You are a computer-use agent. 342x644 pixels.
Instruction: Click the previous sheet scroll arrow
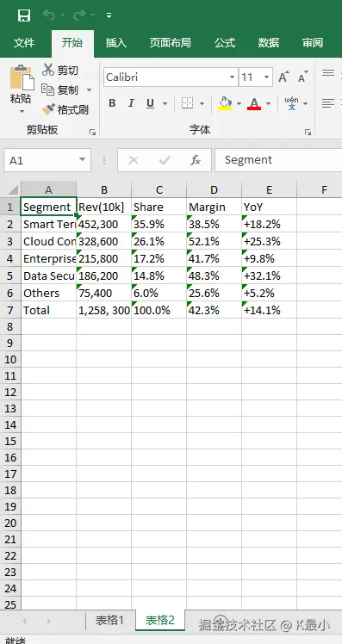24,621
